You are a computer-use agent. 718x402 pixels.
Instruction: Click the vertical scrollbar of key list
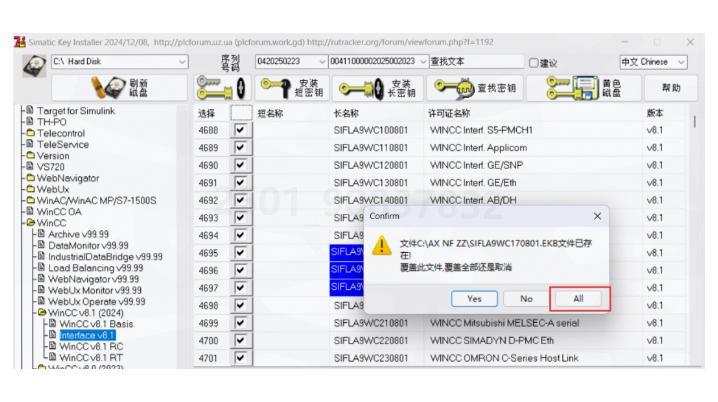coord(695,229)
